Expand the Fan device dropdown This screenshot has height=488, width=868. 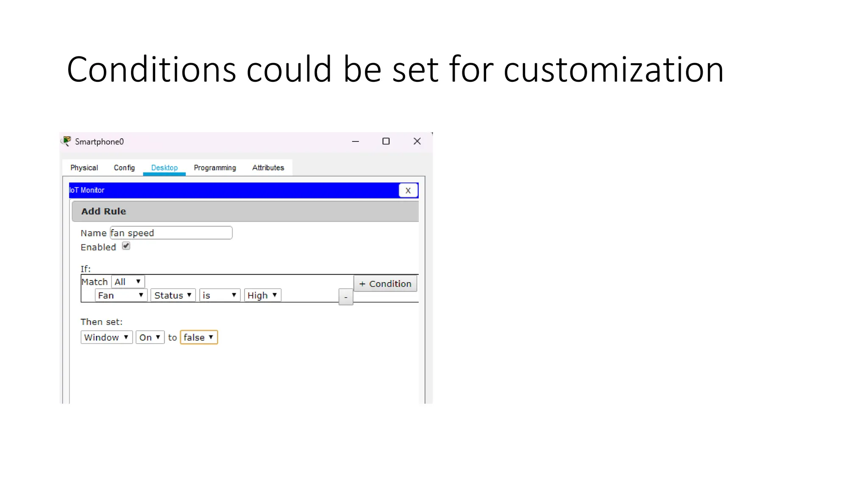pyautogui.click(x=121, y=295)
